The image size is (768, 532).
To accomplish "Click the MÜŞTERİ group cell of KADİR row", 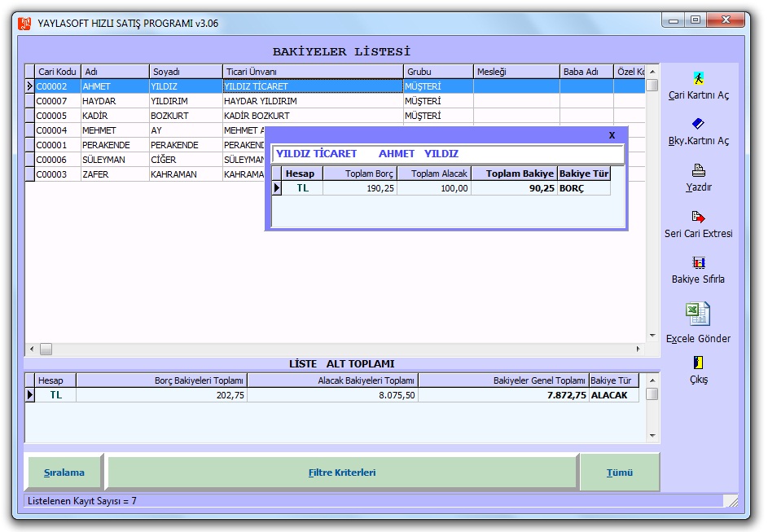I will pos(438,116).
